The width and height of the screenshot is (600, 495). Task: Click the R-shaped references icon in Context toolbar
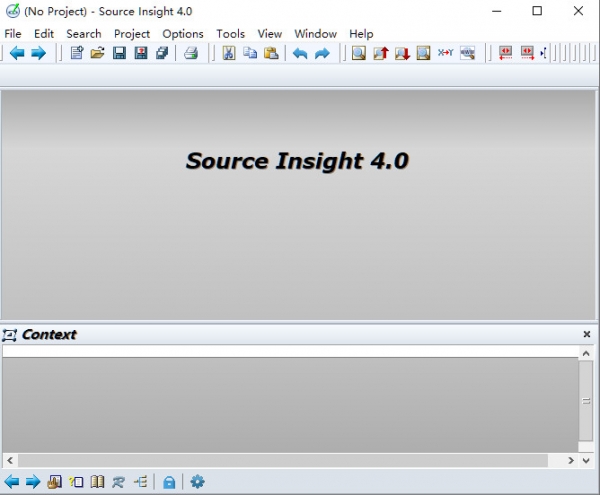click(119, 482)
